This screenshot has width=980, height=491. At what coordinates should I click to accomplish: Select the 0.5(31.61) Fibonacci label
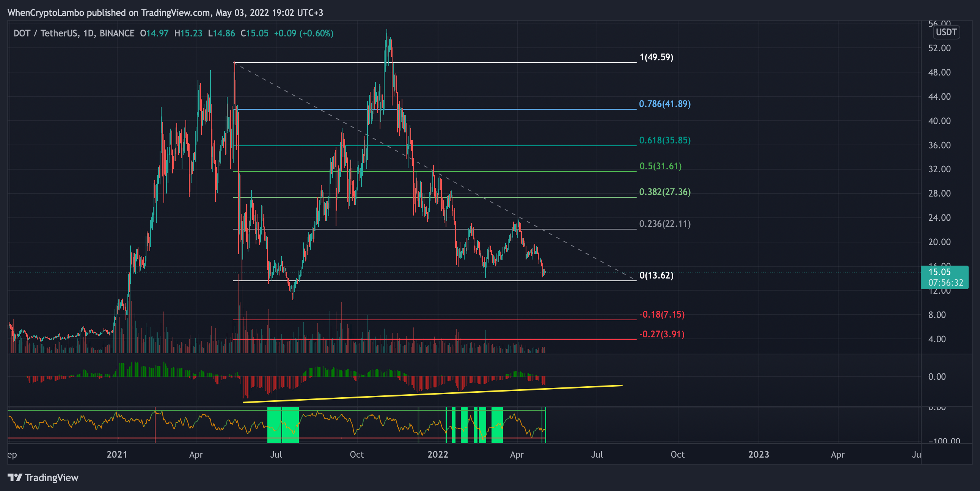point(660,166)
